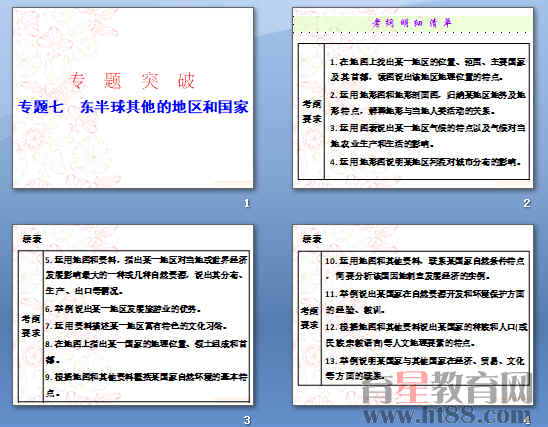Click 续表 label on slide 4
The image size is (548, 427).
312,239
